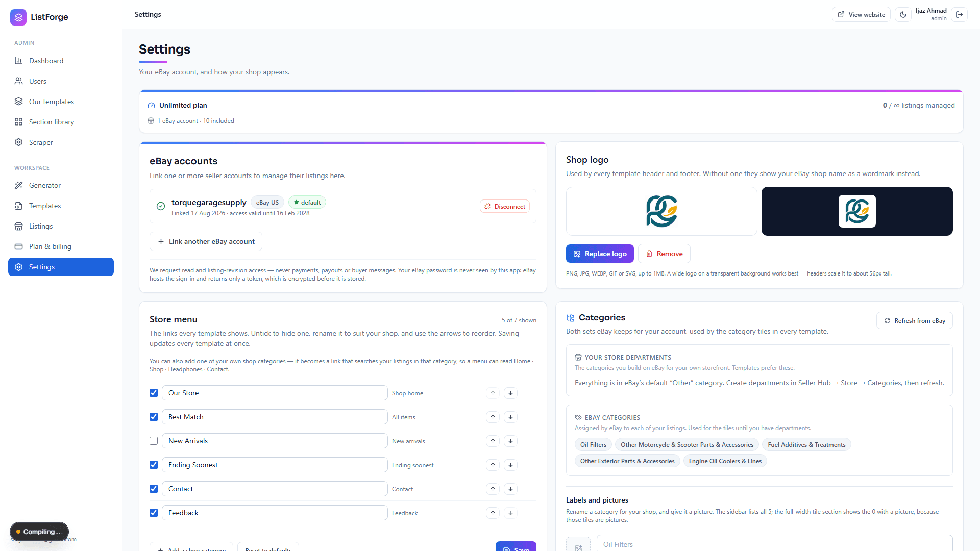Go to Plan & billing
The height and width of the screenshot is (551, 980).
click(x=61, y=246)
